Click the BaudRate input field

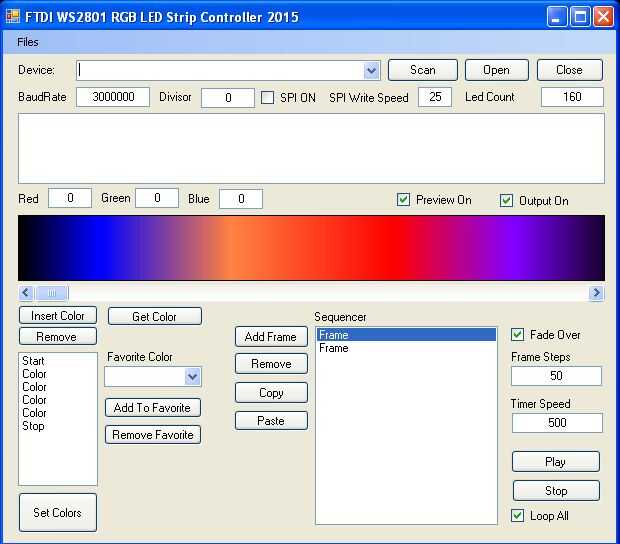click(x=113, y=97)
